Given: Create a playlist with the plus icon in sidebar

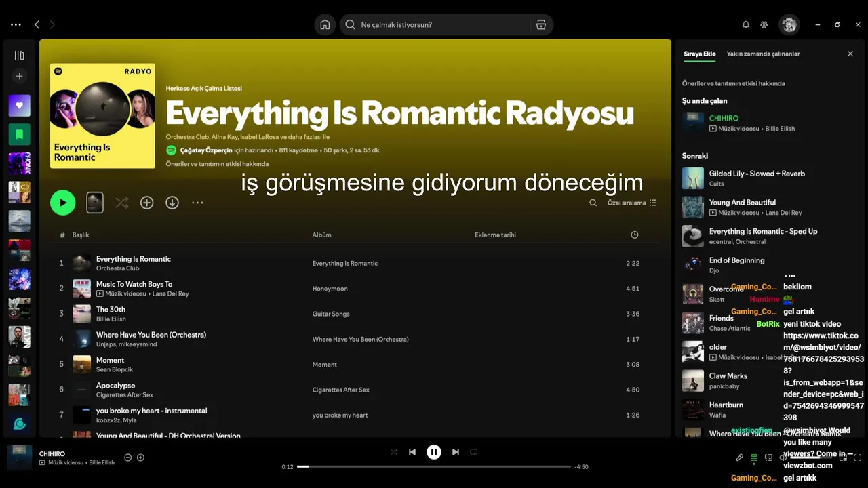Looking at the screenshot, I should click(19, 77).
